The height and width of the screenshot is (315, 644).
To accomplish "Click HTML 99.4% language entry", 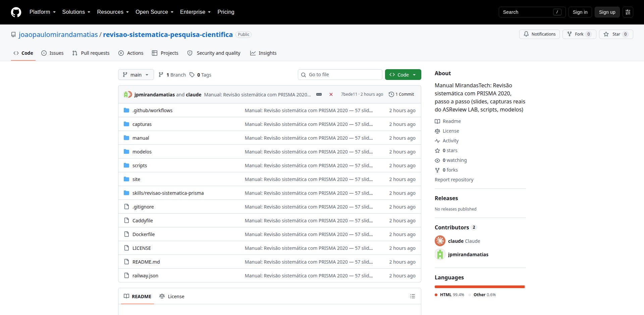I will 449,295.
